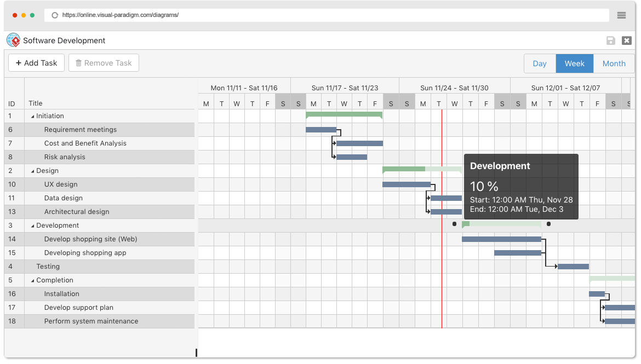This screenshot has width=641, height=364.
Task: Click the Cost and Benefit Analysis bar
Action: point(359,143)
